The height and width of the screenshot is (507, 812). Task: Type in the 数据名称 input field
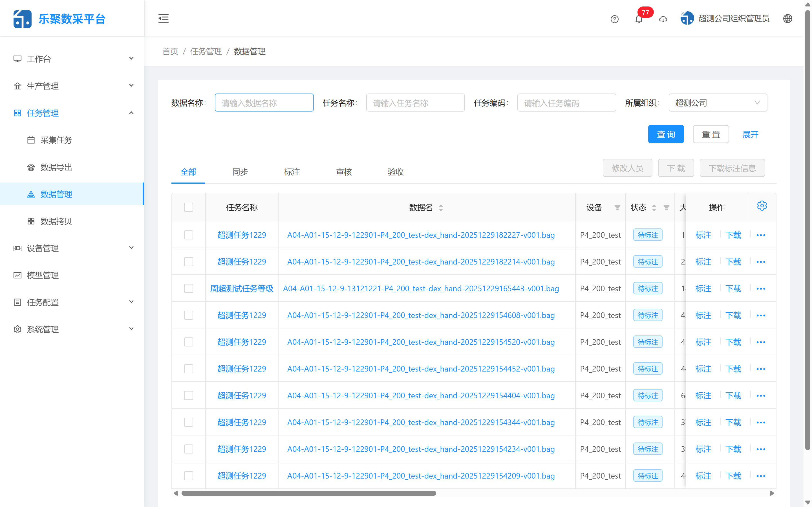point(264,103)
